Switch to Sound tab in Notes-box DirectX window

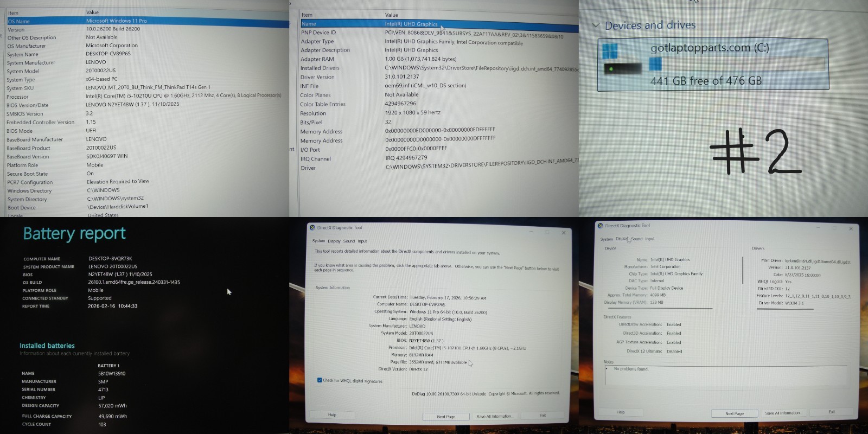click(x=637, y=239)
